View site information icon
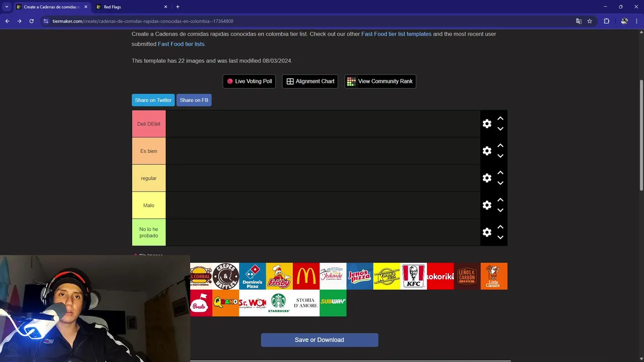 (46, 21)
